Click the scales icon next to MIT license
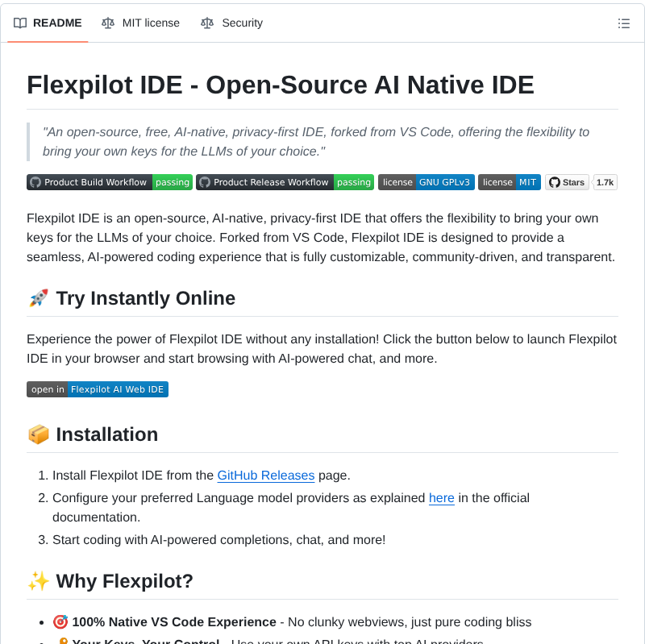This screenshot has height=644, width=645. (107, 23)
